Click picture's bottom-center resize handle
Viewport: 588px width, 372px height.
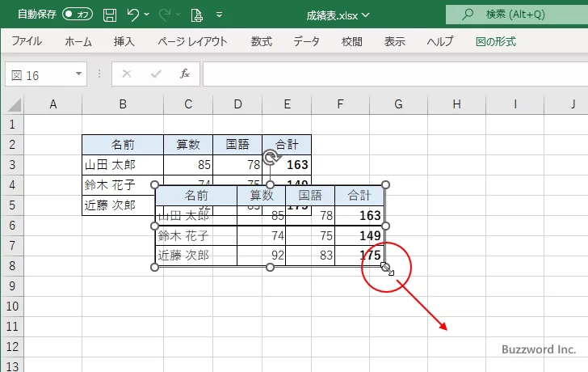(x=270, y=267)
